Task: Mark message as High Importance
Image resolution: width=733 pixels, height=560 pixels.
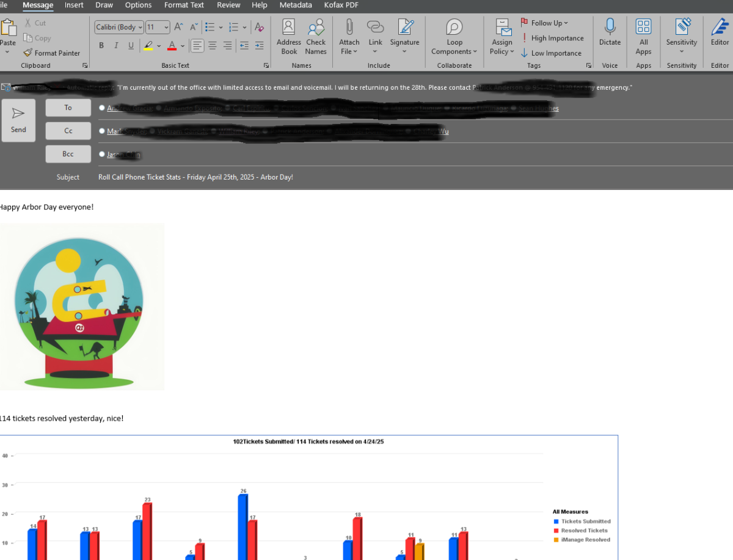Action: pyautogui.click(x=552, y=38)
